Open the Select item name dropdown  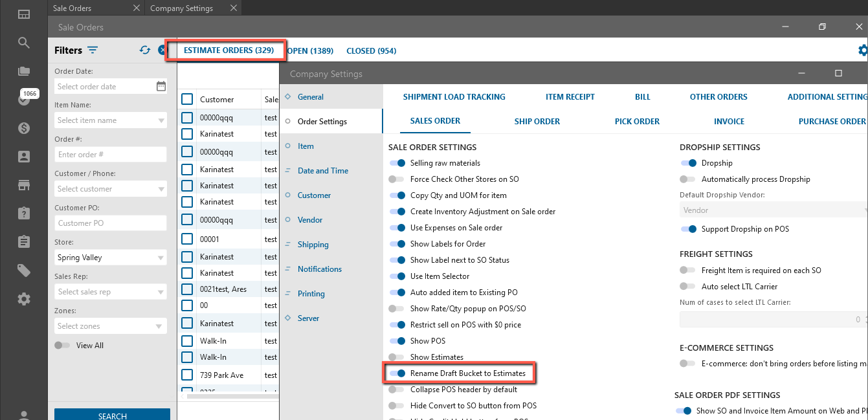coord(110,120)
